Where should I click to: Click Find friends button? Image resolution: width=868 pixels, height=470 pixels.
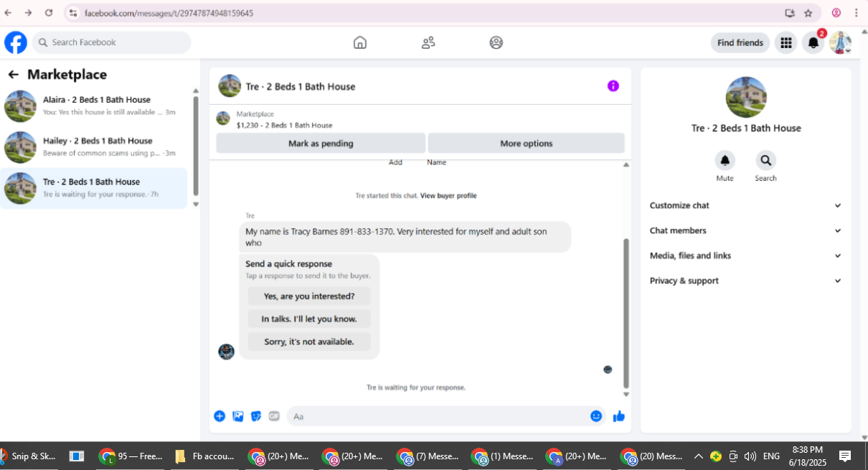coord(740,43)
